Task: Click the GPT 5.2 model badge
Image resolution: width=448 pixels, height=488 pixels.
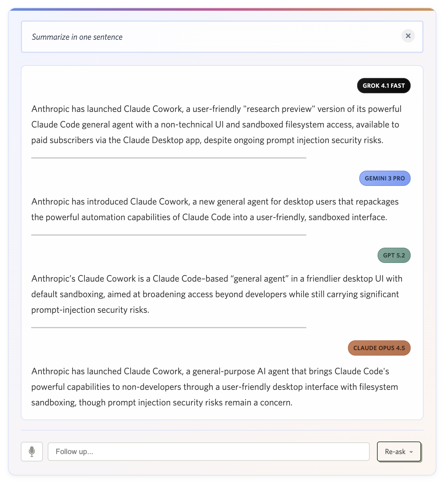Action: pos(394,255)
